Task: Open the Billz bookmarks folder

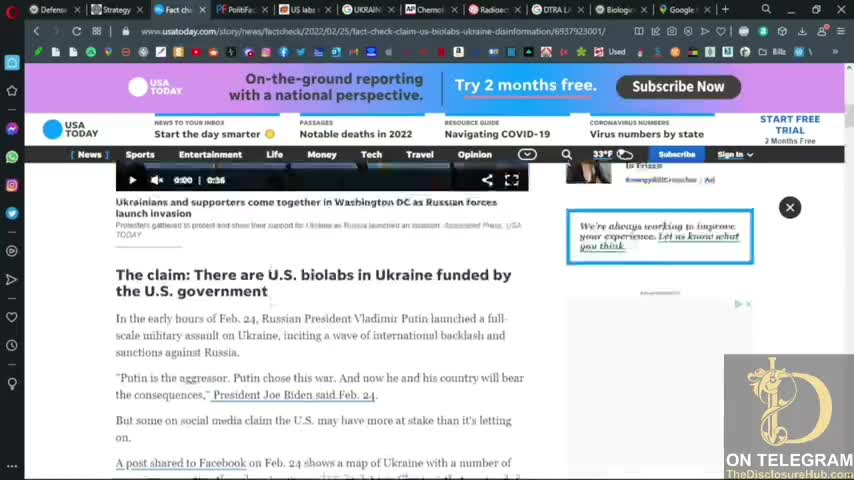Action: pos(773,52)
